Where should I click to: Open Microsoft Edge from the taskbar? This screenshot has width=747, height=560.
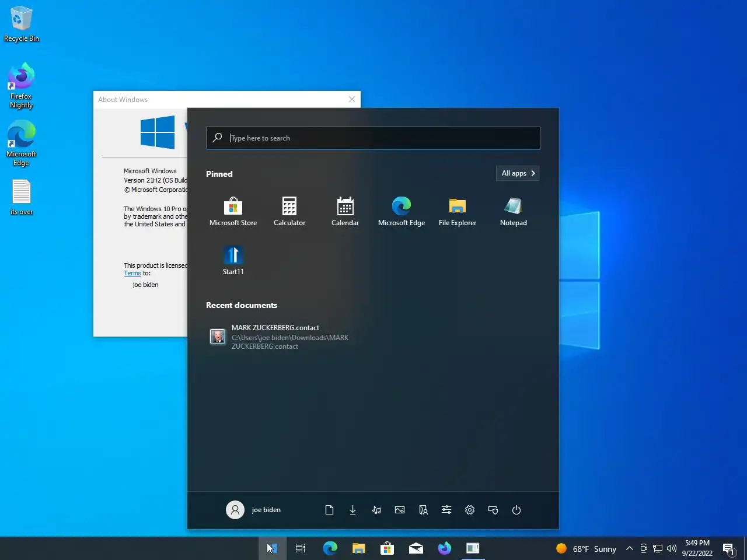(x=330, y=548)
